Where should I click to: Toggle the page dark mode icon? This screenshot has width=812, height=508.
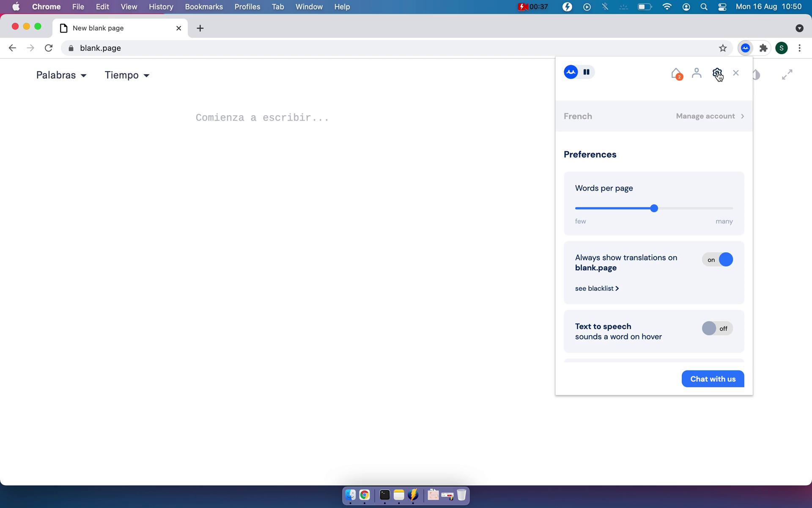tap(757, 75)
